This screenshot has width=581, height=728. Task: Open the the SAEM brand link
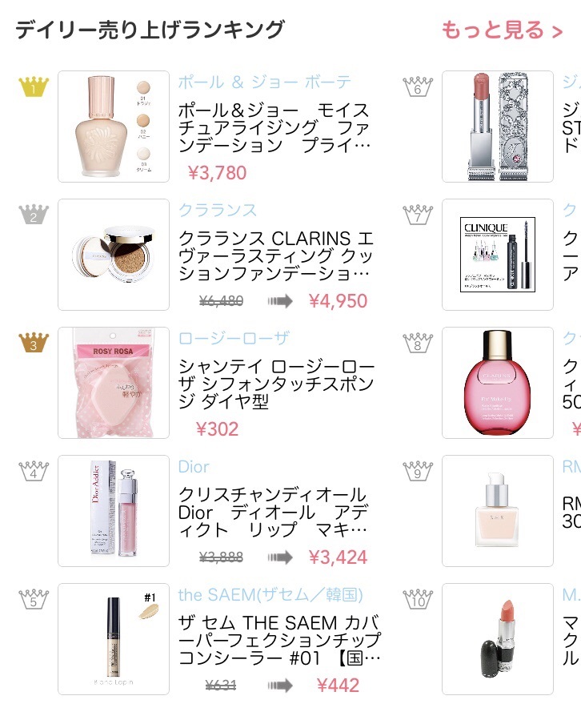[x=270, y=595]
